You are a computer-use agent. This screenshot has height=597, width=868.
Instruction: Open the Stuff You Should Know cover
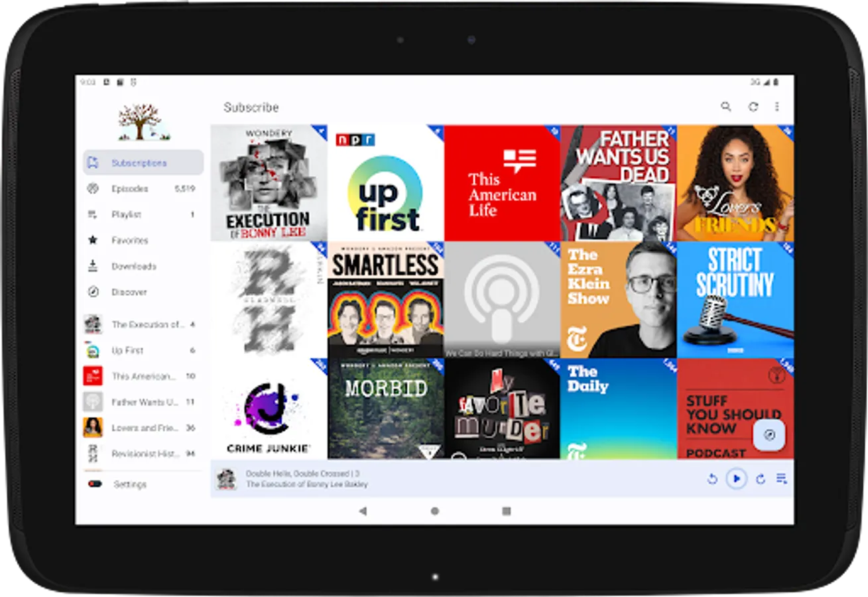(735, 409)
